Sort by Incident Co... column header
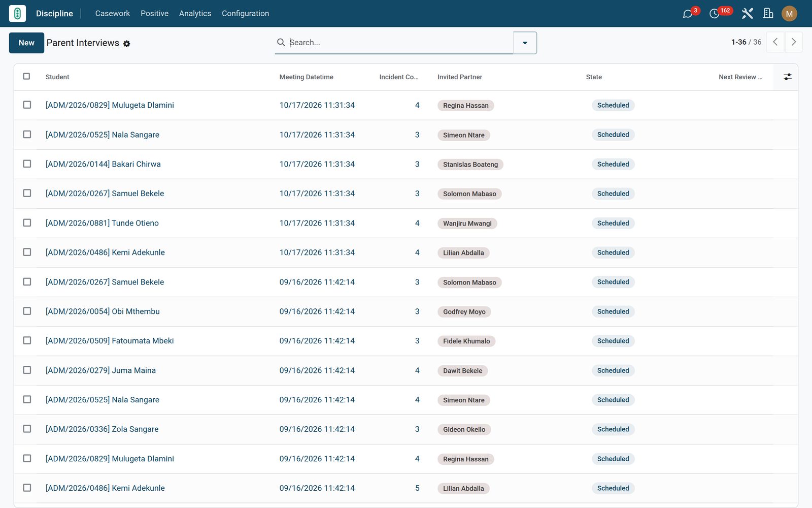Screen dimensions: 812x508 pyautogui.click(x=398, y=77)
